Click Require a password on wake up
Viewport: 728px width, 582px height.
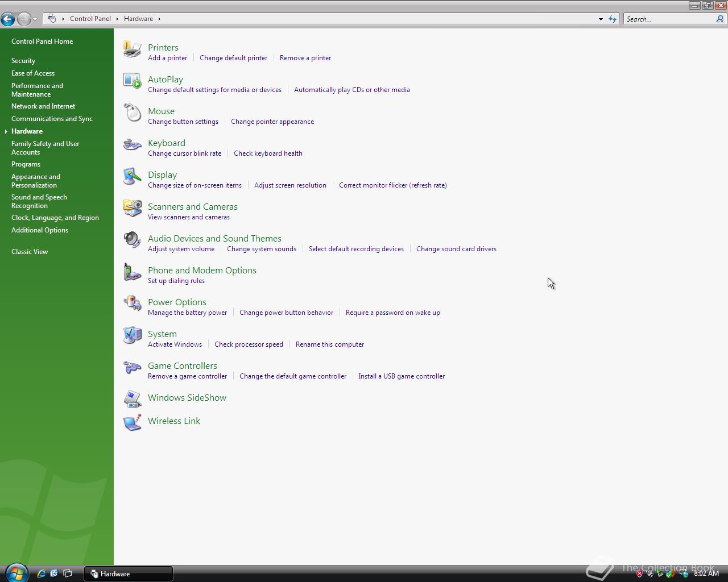pos(393,313)
